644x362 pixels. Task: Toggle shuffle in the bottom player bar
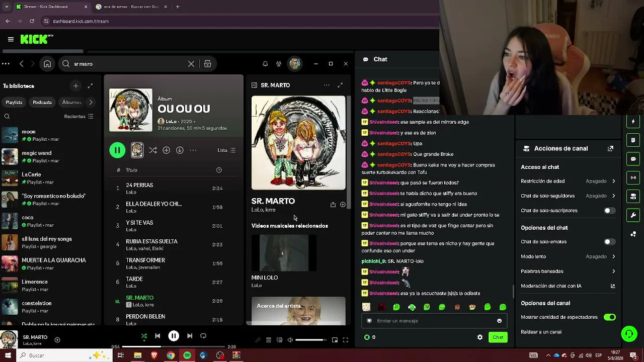pos(144,336)
